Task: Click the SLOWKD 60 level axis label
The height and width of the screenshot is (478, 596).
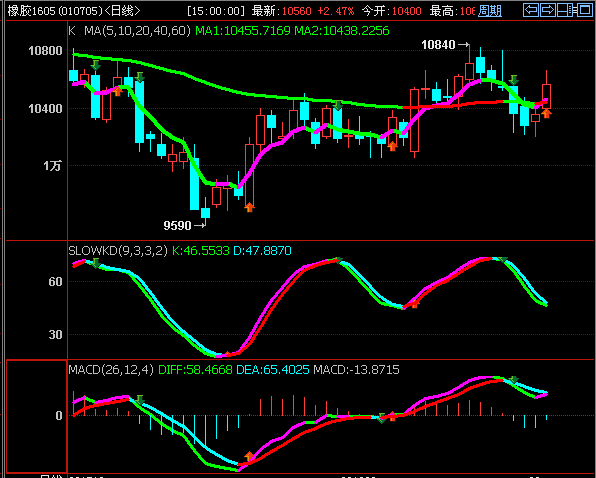Action: tap(55, 282)
